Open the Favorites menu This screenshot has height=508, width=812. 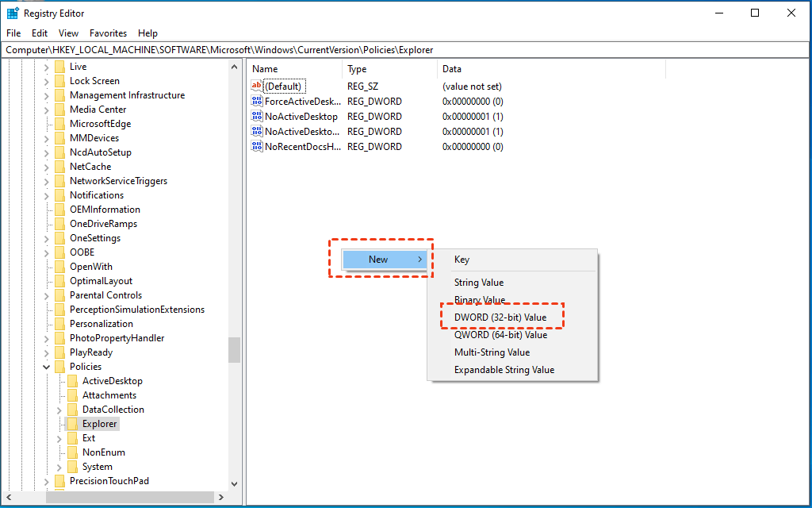[108, 33]
